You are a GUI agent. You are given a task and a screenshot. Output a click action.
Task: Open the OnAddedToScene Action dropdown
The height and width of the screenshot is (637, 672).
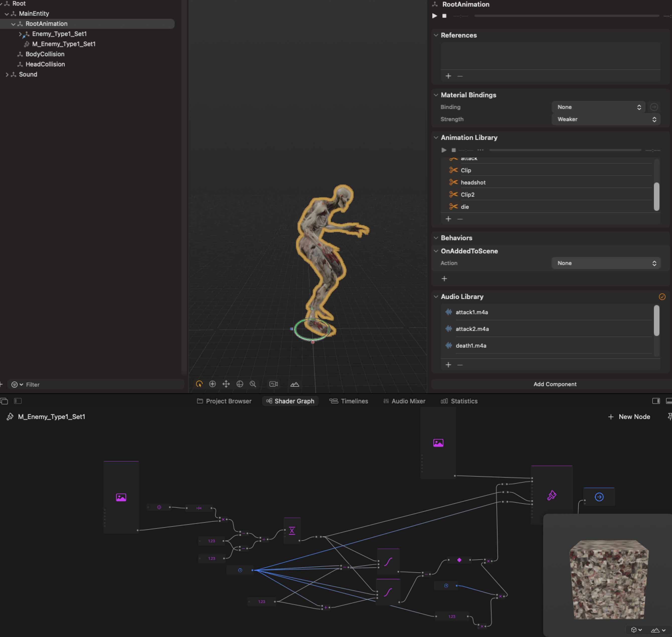(606, 263)
